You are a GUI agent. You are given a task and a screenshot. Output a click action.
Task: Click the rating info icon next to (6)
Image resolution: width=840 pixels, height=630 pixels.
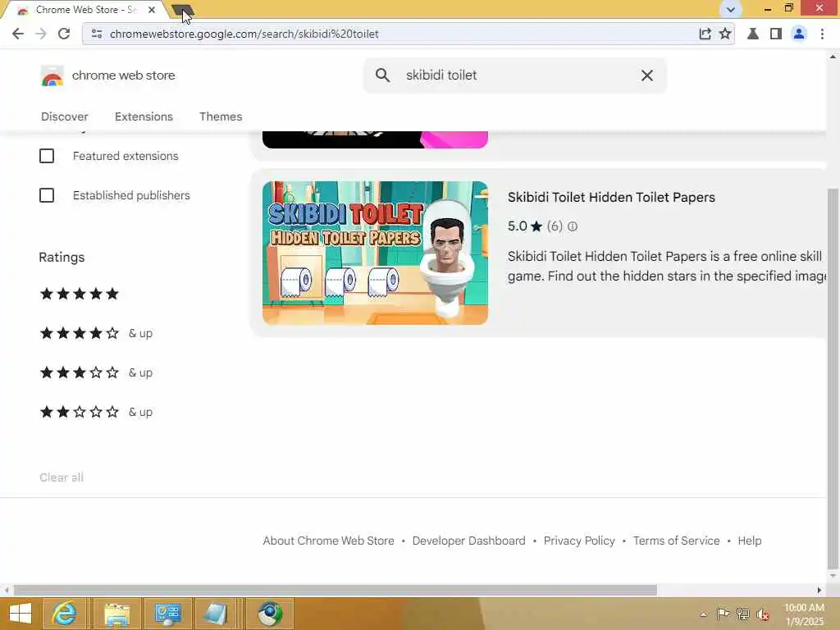tap(572, 226)
